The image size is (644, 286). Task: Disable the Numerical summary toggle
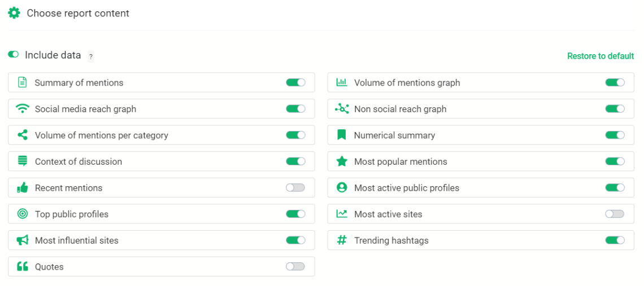[x=615, y=135]
